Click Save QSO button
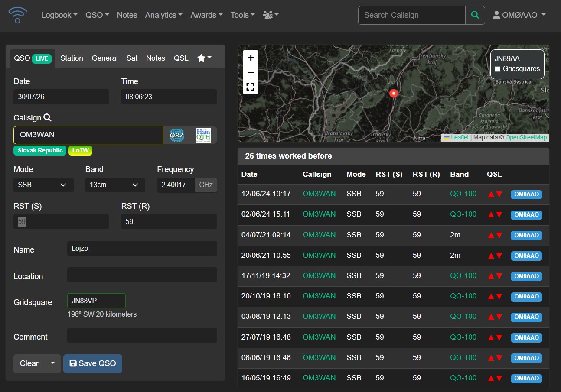Viewport: 561px width, 392px height. 93,363
